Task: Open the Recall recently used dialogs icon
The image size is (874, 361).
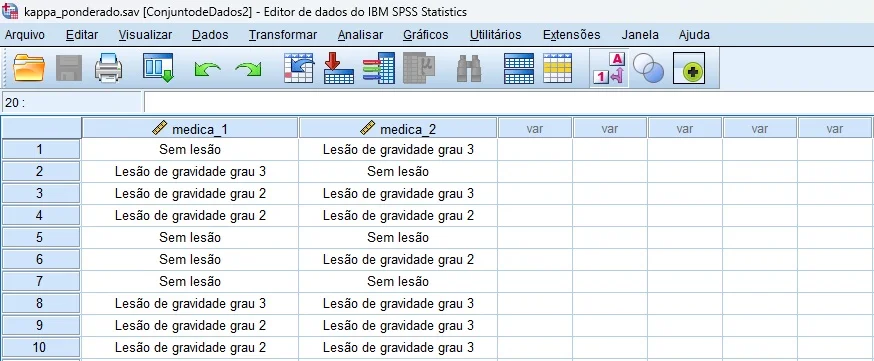Action: click(158, 69)
